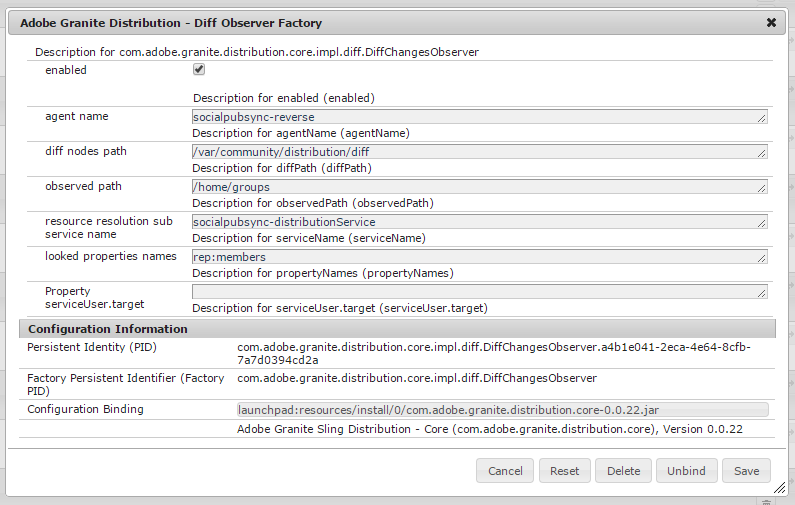Click the 'Property serviceUser.target' label
The height and width of the screenshot is (505, 795).
click(94, 298)
